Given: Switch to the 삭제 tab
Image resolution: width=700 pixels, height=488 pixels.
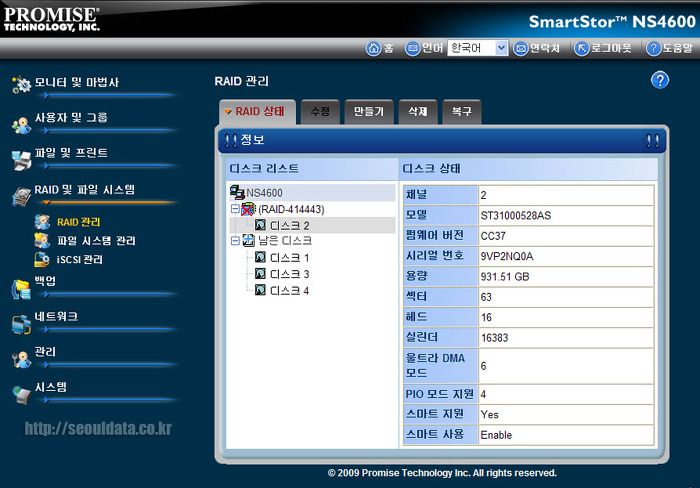Looking at the screenshot, I should (418, 112).
